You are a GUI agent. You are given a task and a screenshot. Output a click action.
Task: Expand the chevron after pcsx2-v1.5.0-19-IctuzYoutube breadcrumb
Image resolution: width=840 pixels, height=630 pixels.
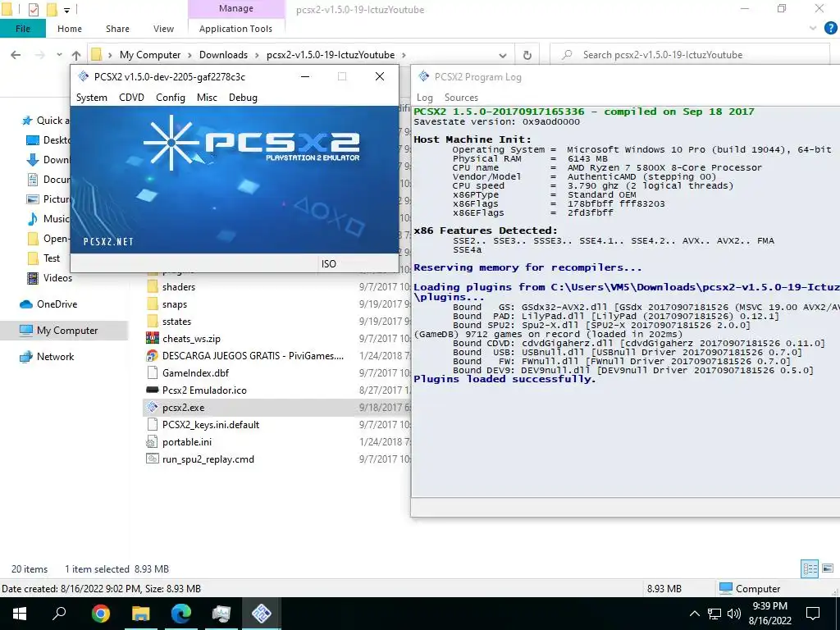click(404, 55)
